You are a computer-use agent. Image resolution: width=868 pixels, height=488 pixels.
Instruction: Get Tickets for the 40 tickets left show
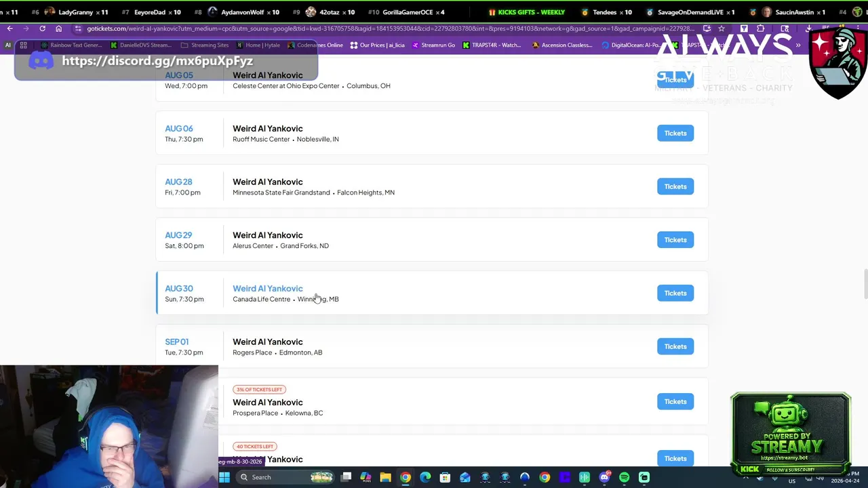click(675, 458)
